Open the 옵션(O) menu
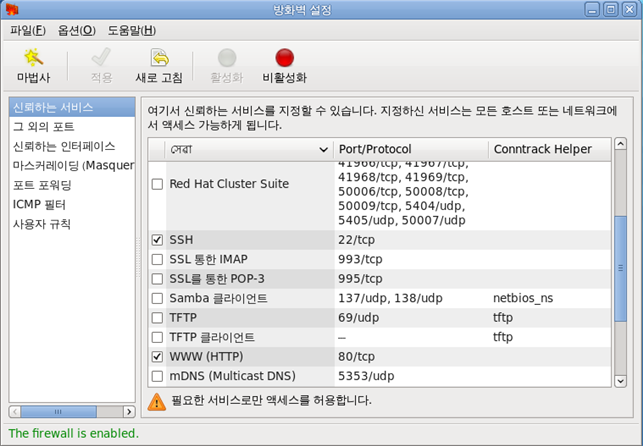Viewport: 643px width, 446px height. coord(77,30)
